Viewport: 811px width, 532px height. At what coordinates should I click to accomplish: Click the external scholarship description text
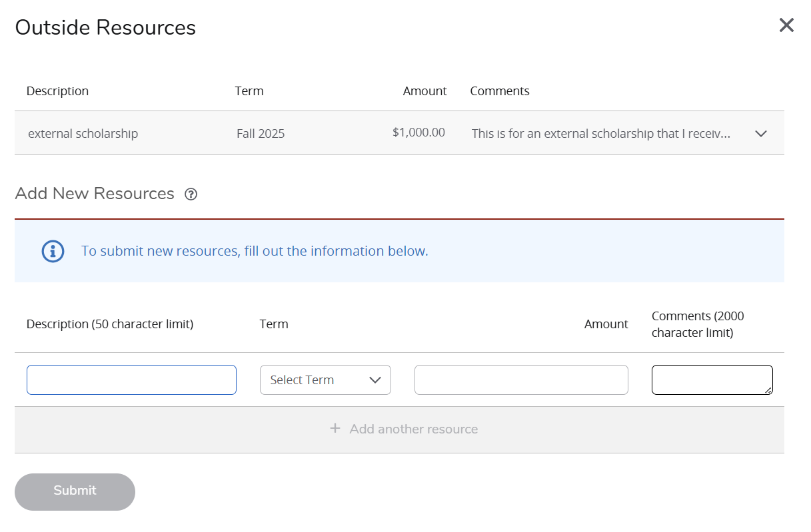coord(83,133)
